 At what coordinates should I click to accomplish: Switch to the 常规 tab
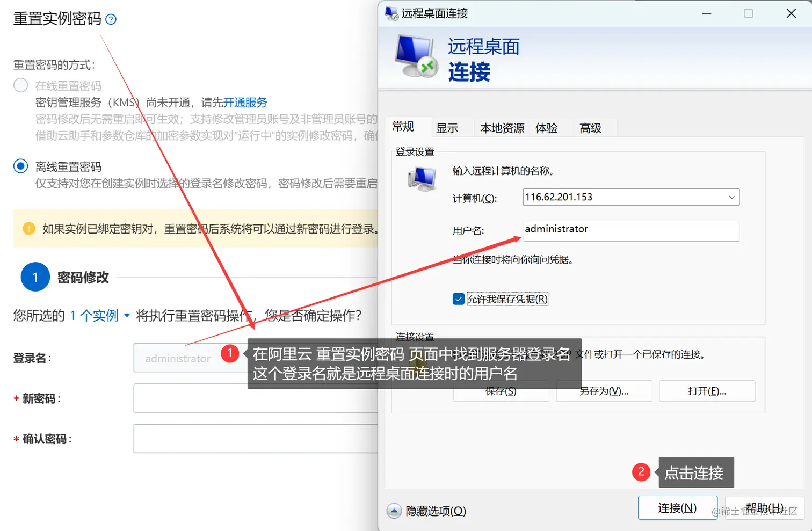403,127
